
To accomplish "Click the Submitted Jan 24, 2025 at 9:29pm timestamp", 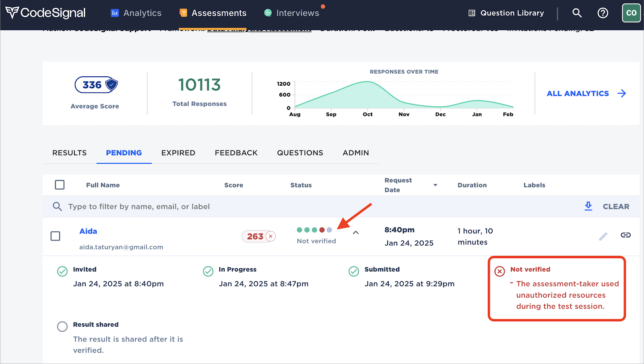I will pos(409,284).
